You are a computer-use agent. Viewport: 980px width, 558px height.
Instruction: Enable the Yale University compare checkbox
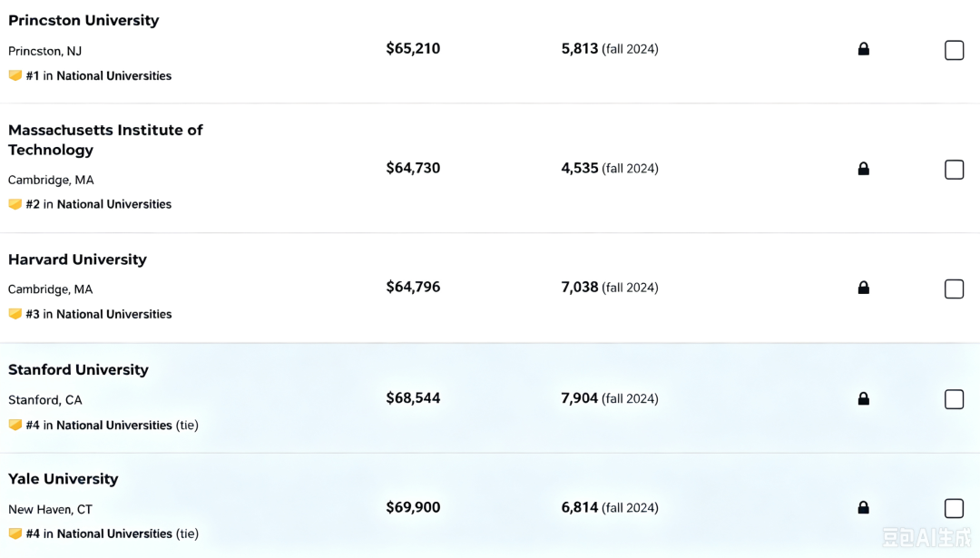click(x=954, y=508)
